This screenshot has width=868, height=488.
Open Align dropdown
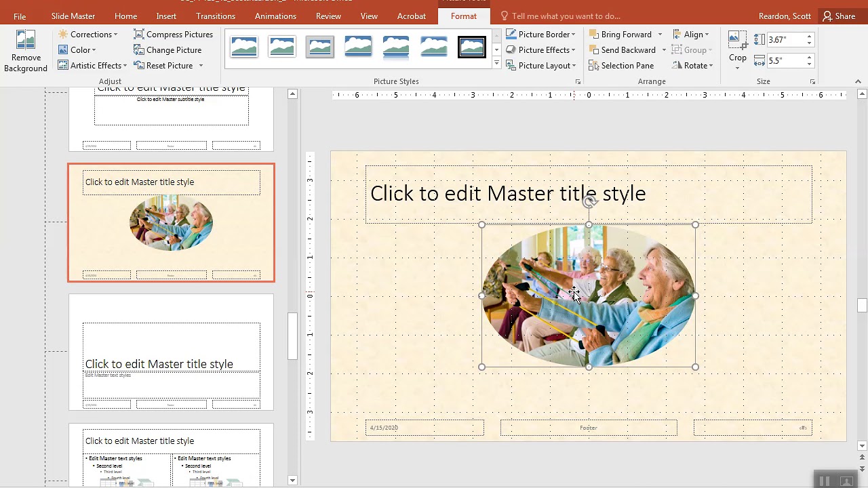[x=691, y=35]
